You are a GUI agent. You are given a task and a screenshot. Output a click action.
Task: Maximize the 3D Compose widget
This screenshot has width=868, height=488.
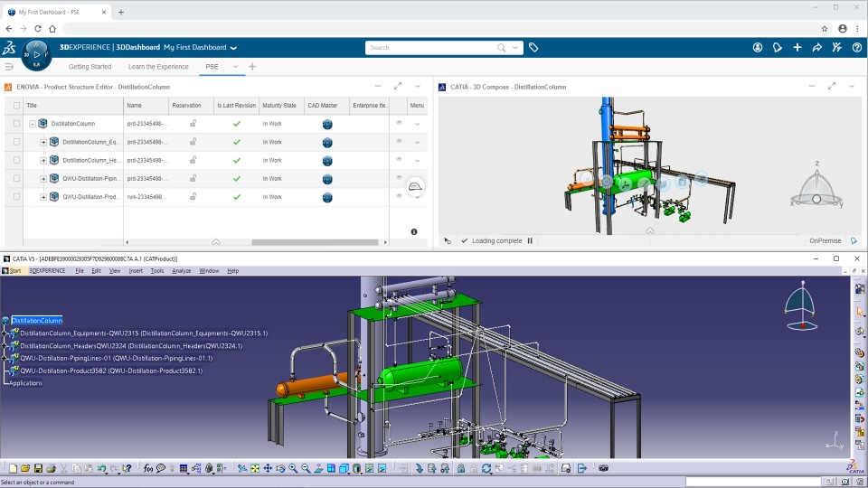coord(832,87)
